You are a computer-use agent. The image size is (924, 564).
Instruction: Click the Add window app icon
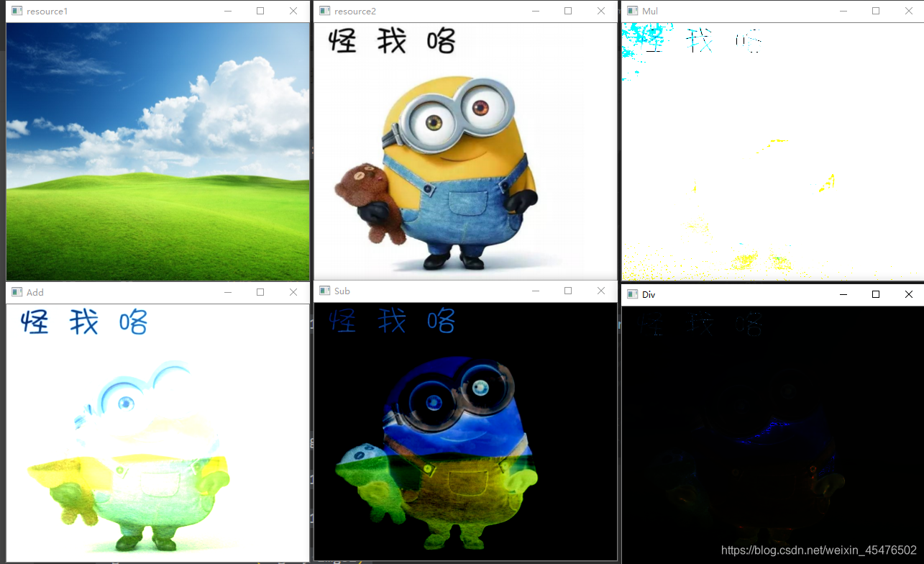coord(17,292)
